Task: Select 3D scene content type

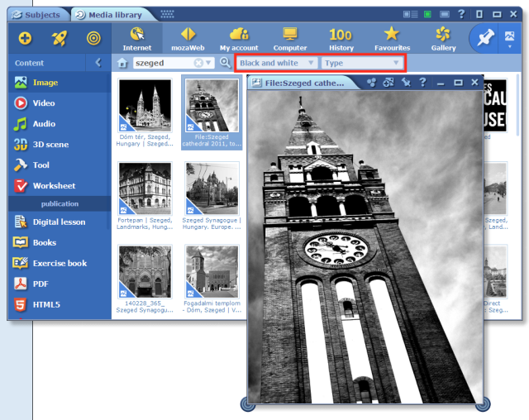Action: [51, 145]
